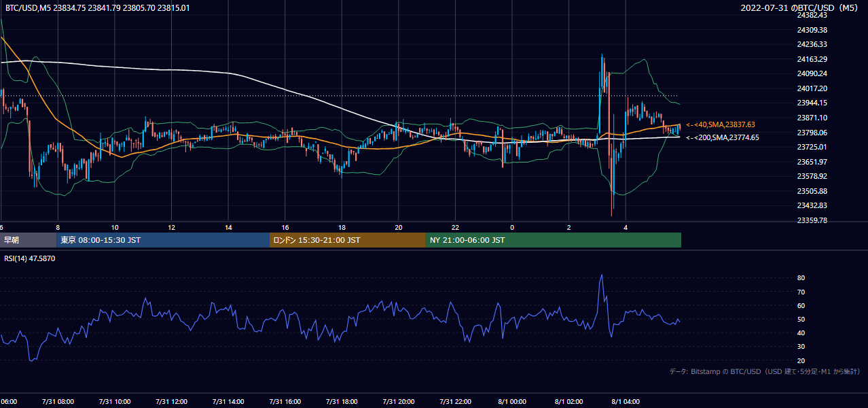This screenshot has height=408, width=868.
Task: Click hour tick 10 under price chart
Action: tap(115, 228)
